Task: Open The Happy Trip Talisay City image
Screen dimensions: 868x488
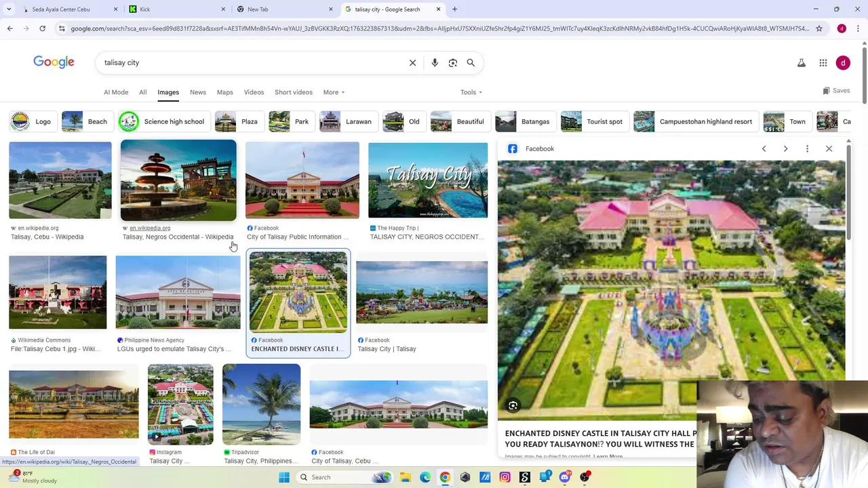Action: [428, 180]
